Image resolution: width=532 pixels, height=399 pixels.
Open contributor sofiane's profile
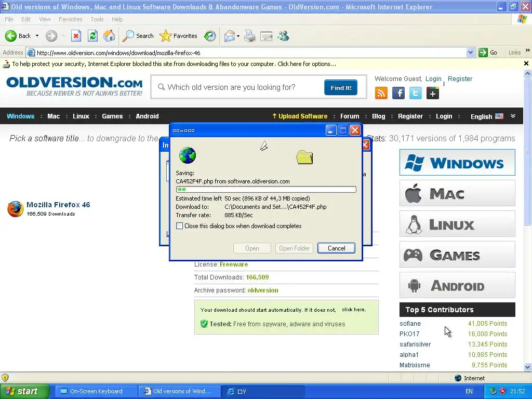(410, 324)
